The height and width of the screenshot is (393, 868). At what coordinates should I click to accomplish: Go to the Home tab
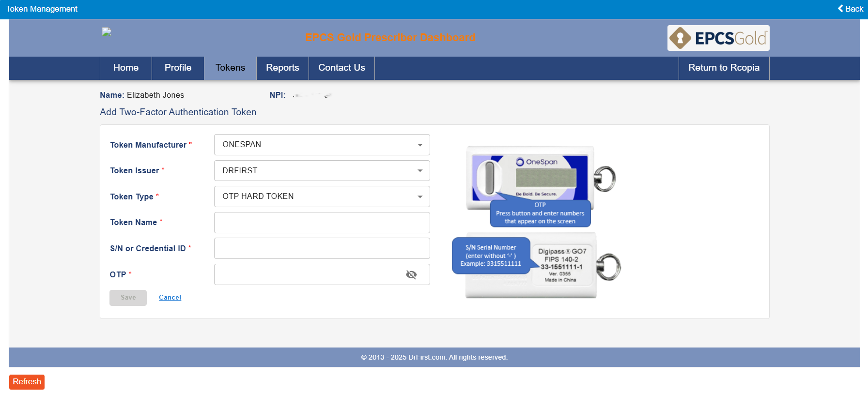click(126, 68)
